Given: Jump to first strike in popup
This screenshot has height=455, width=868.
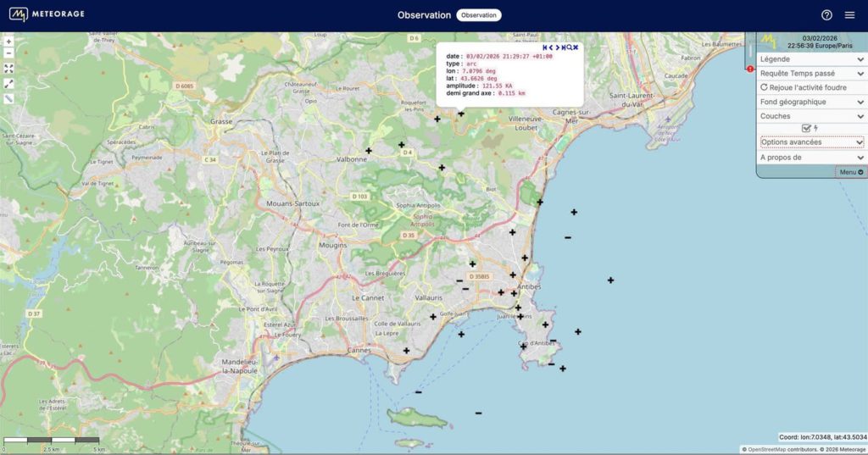Looking at the screenshot, I should coord(544,47).
